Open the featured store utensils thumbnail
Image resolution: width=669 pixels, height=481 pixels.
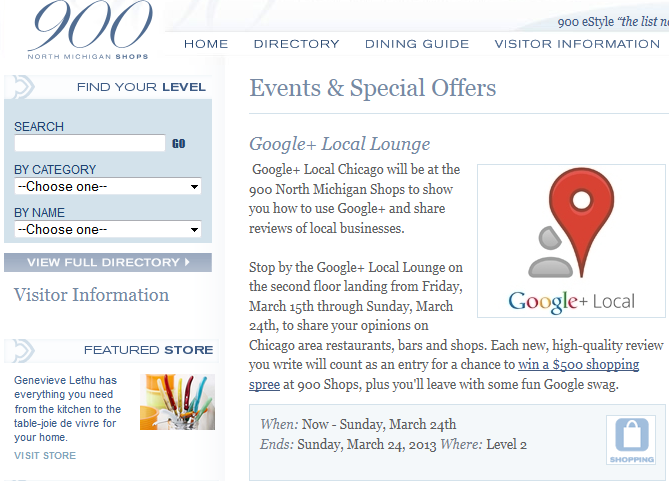(x=177, y=402)
